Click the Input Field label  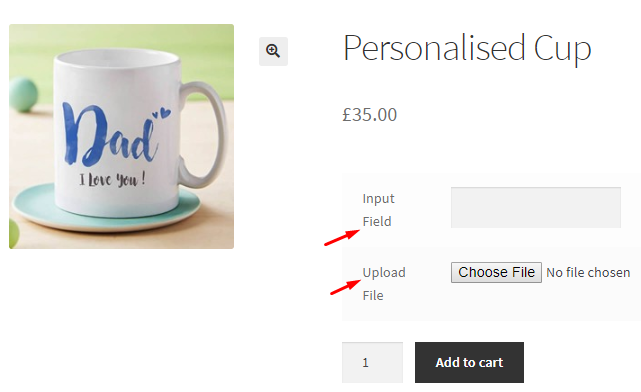point(378,210)
